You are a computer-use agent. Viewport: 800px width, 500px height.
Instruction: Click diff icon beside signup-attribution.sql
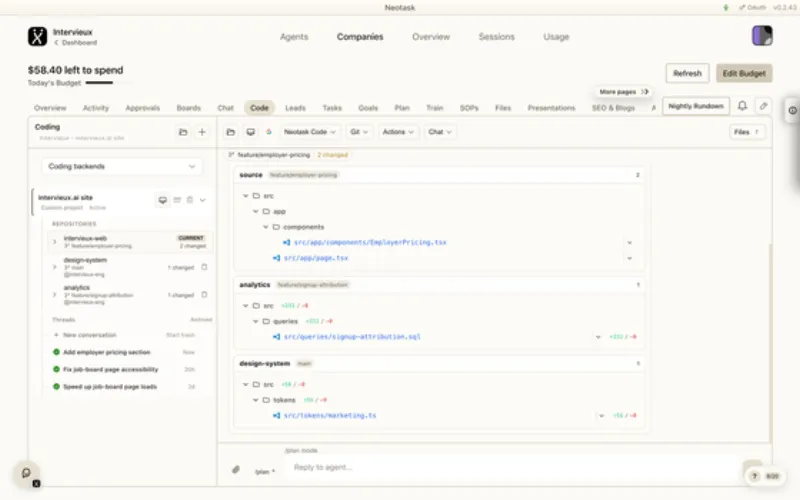(276, 337)
